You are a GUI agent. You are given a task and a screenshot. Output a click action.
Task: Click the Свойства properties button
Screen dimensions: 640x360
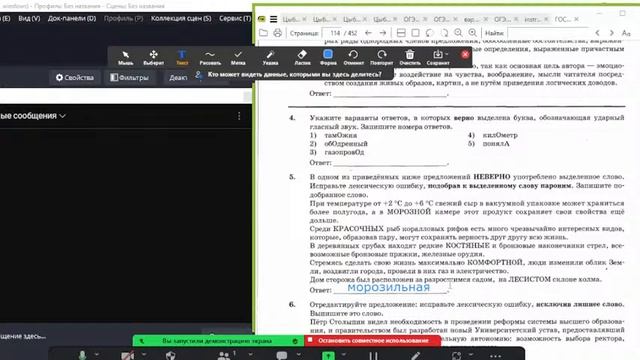(x=75, y=78)
